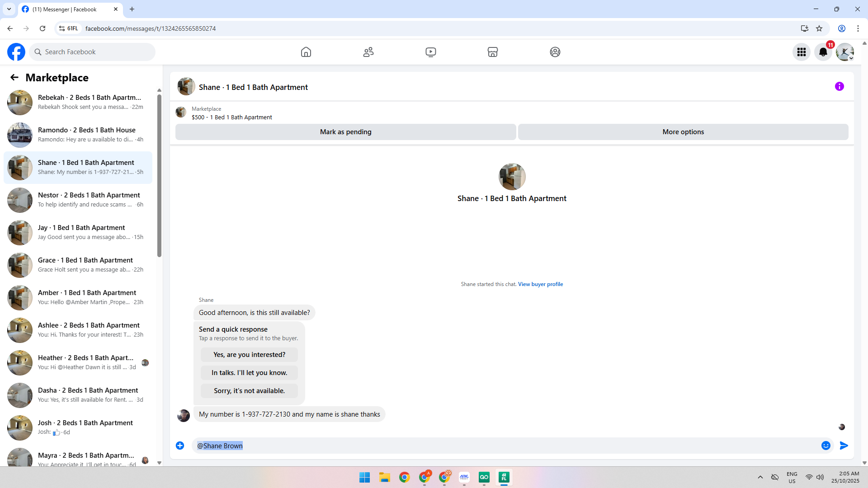The image size is (868, 488).
Task: Open Amber 1 Bed 1 Bath Apartment chat
Action: (78, 298)
